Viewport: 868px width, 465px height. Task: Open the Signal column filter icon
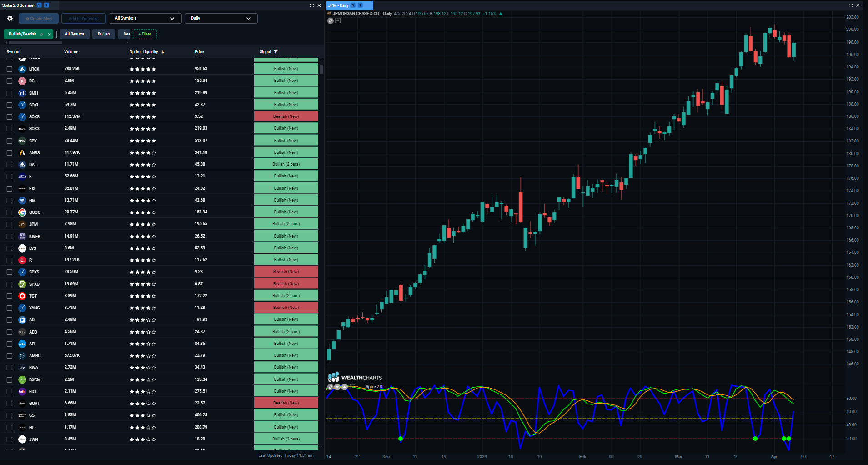276,51
